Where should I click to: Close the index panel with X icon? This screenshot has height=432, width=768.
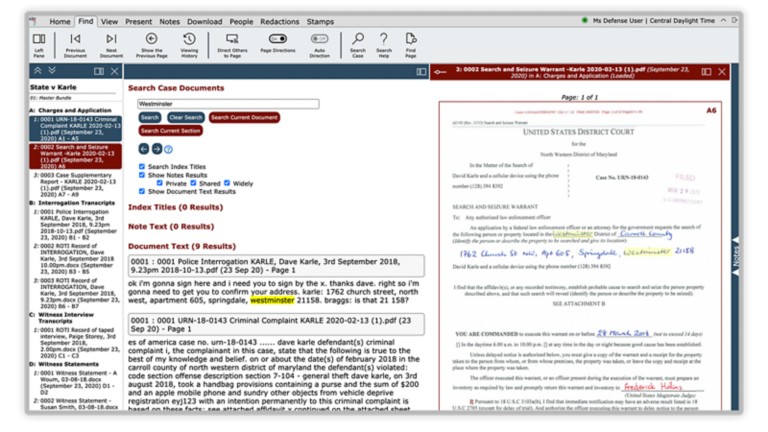point(114,72)
